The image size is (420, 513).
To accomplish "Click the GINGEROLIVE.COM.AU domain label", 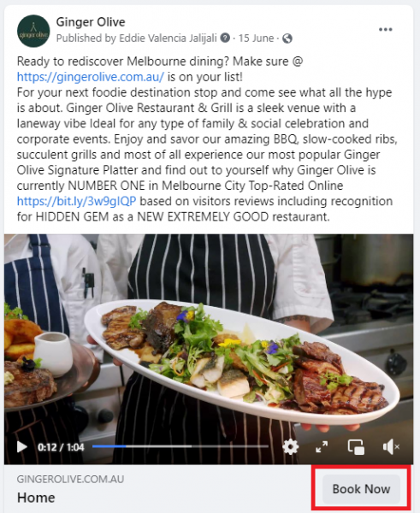I will [70, 480].
